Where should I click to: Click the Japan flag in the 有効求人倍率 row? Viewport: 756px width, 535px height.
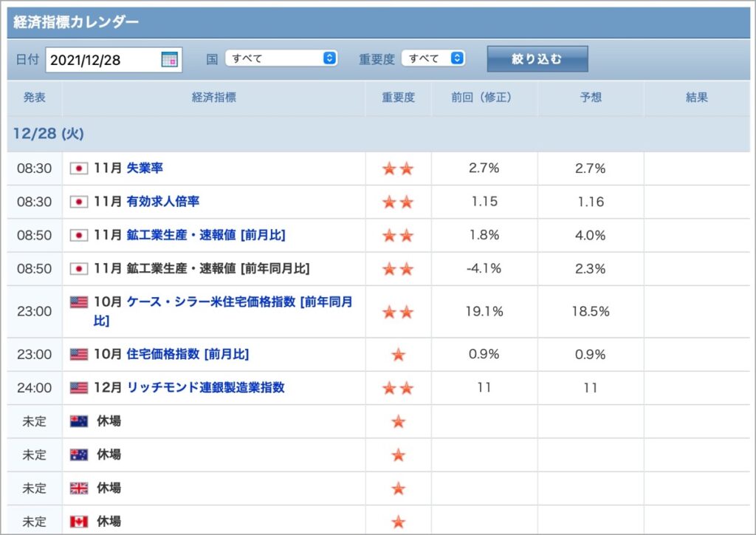(x=78, y=202)
